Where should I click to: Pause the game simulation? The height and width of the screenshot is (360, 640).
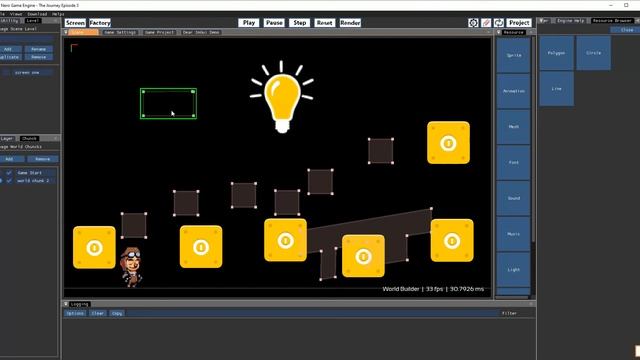click(274, 23)
